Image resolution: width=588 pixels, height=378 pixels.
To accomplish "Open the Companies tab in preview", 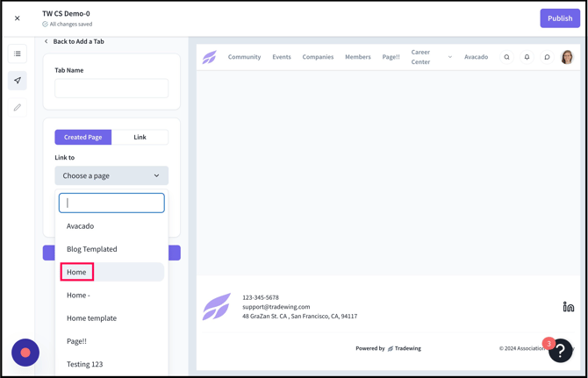I will click(318, 57).
